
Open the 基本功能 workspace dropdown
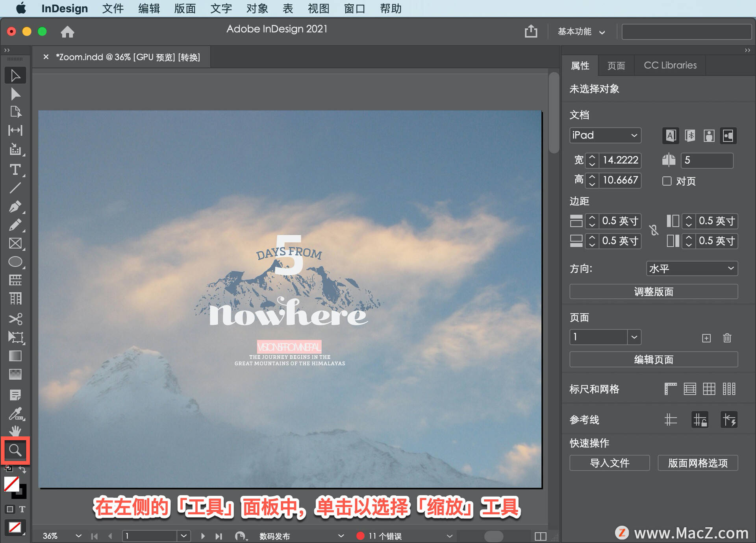581,31
